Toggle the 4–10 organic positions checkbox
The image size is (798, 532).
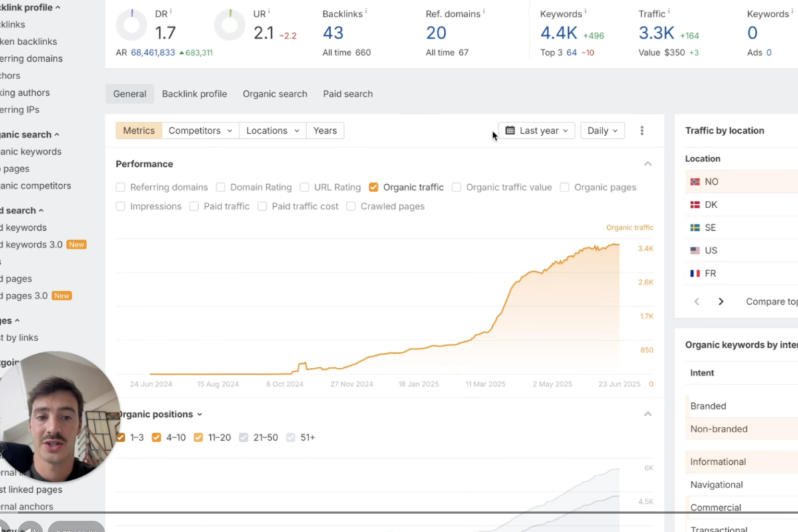(157, 438)
